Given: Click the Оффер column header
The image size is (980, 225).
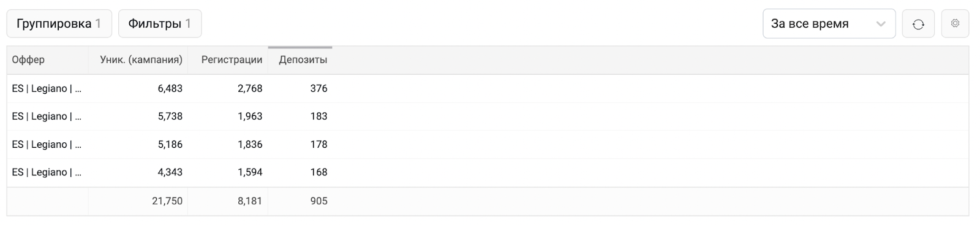Looking at the screenshot, I should pyautogui.click(x=28, y=59).
